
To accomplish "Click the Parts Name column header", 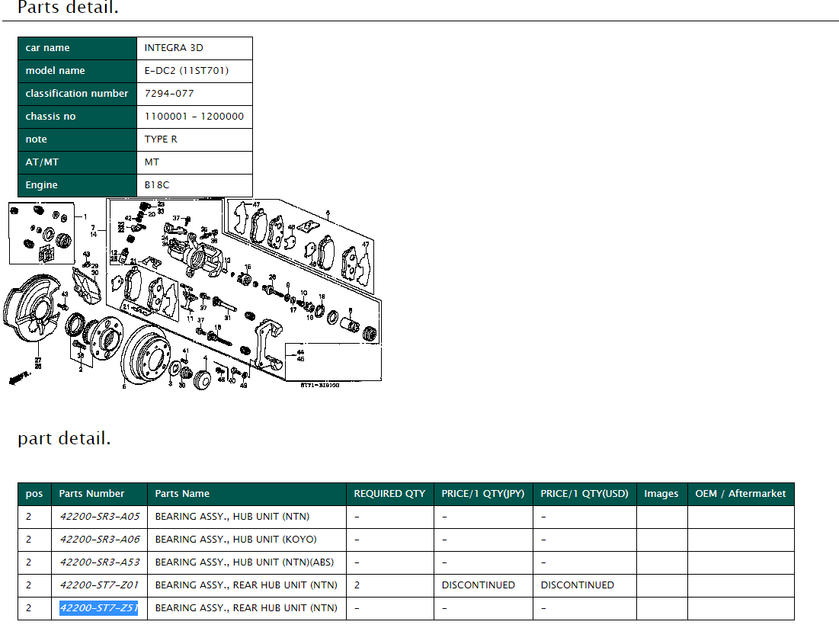I will click(182, 494).
